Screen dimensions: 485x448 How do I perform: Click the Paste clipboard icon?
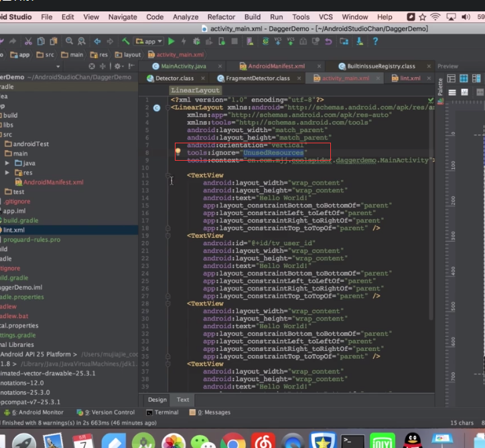point(54,41)
